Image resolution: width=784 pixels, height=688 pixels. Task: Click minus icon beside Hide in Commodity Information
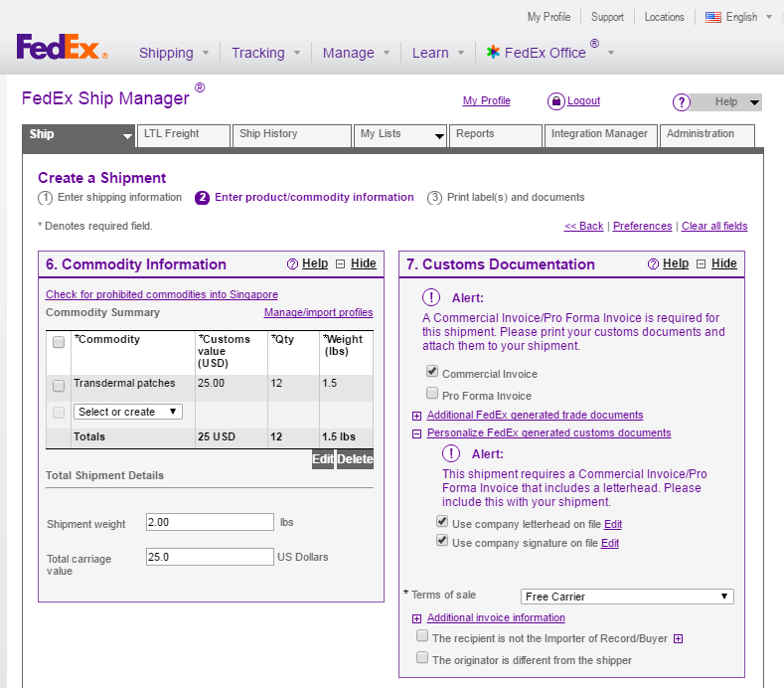pos(341,263)
